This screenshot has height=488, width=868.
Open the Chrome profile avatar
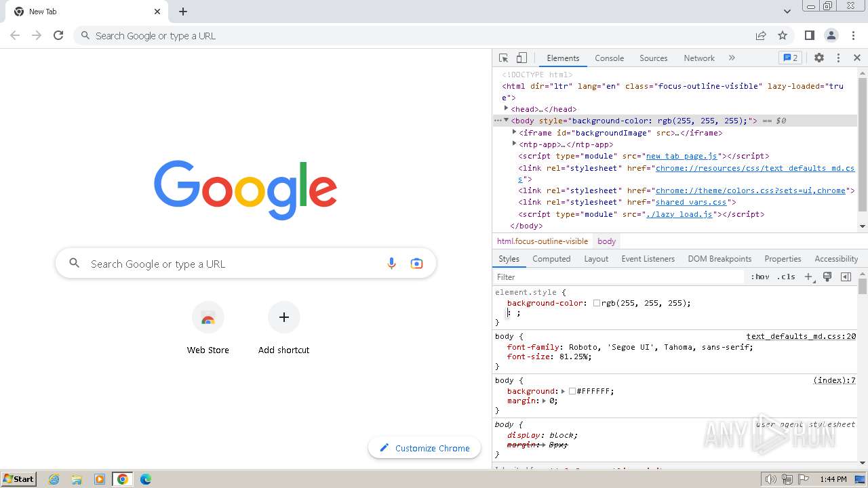pos(831,36)
